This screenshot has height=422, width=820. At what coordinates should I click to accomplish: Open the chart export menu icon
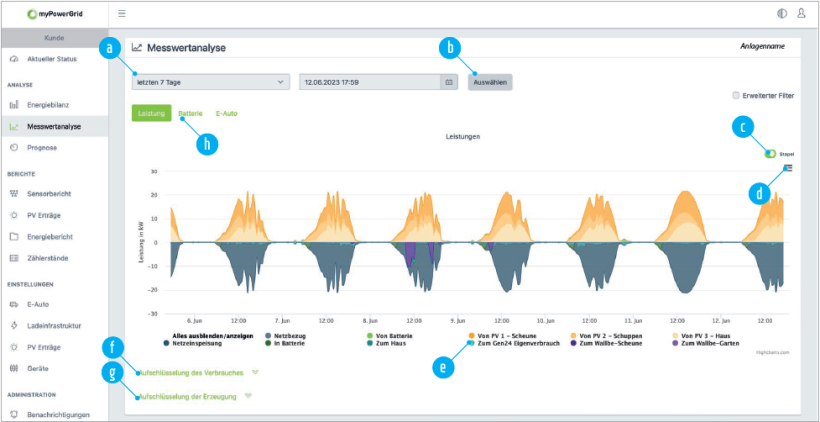tap(789, 168)
